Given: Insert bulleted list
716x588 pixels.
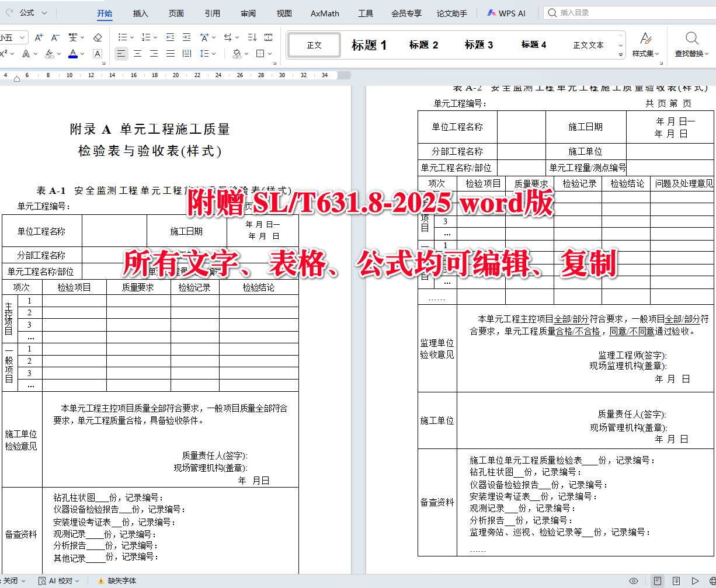Looking at the screenshot, I should [122, 37].
